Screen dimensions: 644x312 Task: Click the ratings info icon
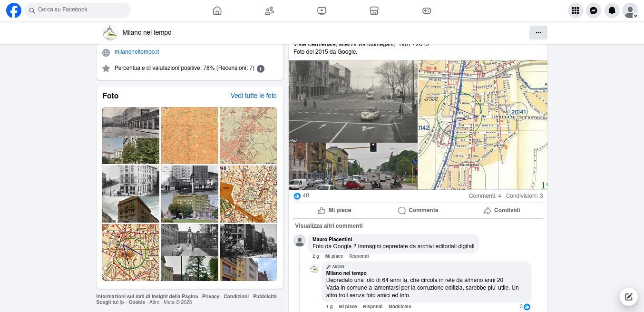tap(261, 68)
